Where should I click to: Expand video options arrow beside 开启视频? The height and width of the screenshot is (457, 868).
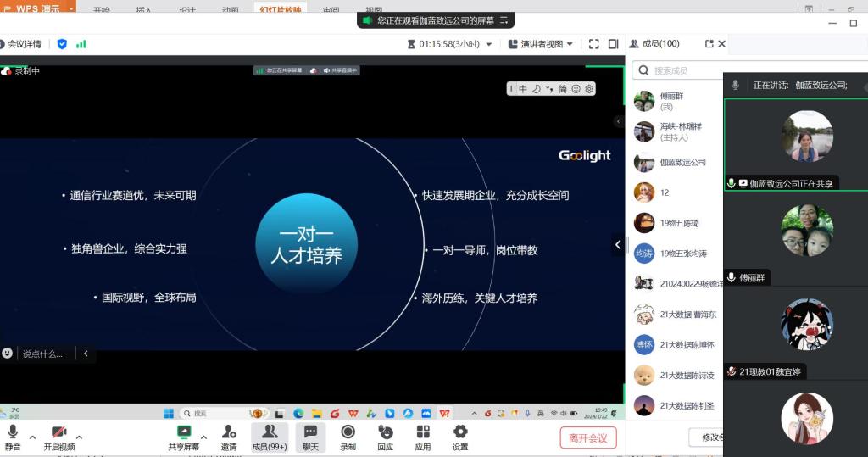[79, 437]
